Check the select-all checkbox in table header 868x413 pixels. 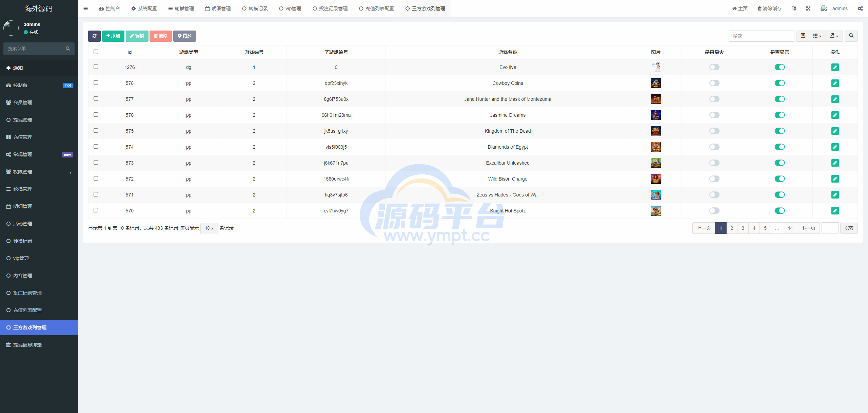[96, 52]
